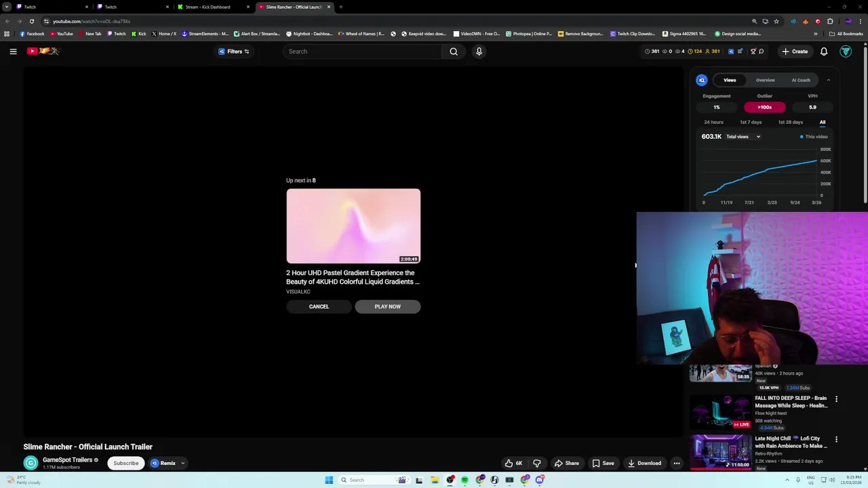Viewport: 868px width, 488px height.
Task: Click the YouTube logo home link
Action: point(43,52)
